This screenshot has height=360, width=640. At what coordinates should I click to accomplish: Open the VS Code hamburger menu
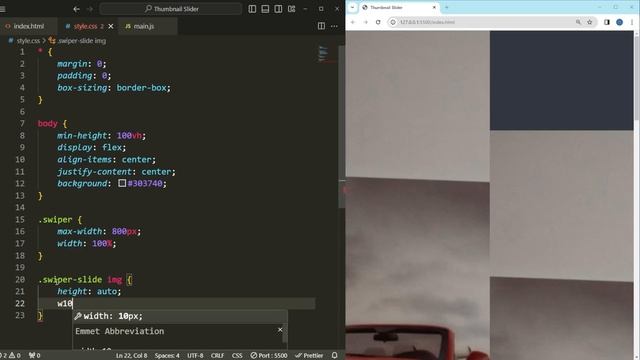(x=3, y=9)
